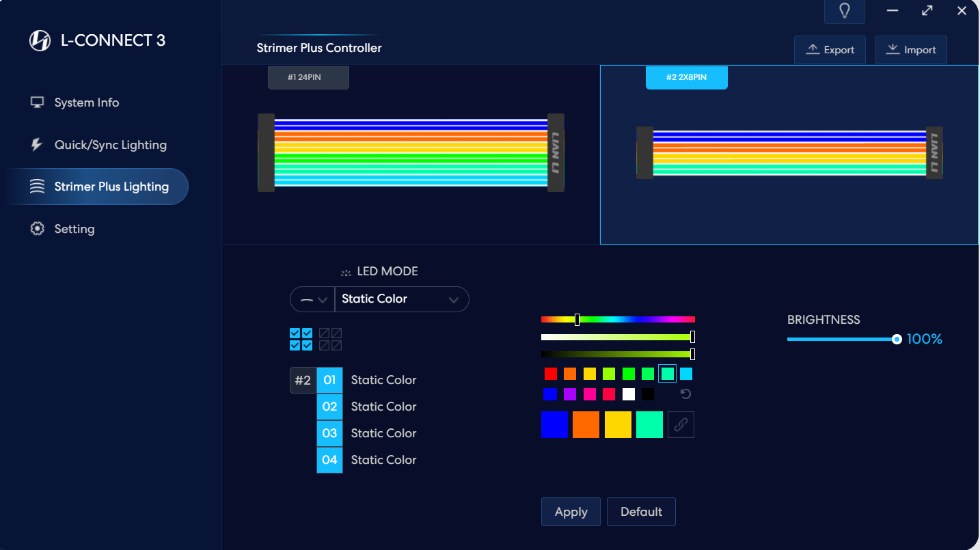Minimize the L-Connect window
The image size is (980, 550).
pos(893,10)
